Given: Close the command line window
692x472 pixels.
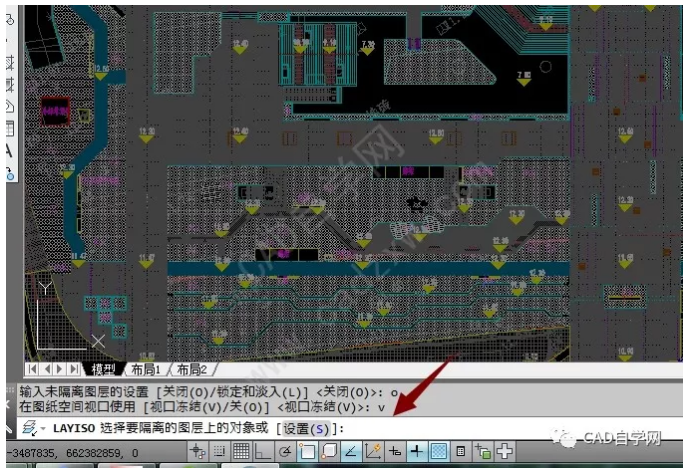Looking at the screenshot, I should (8, 404).
